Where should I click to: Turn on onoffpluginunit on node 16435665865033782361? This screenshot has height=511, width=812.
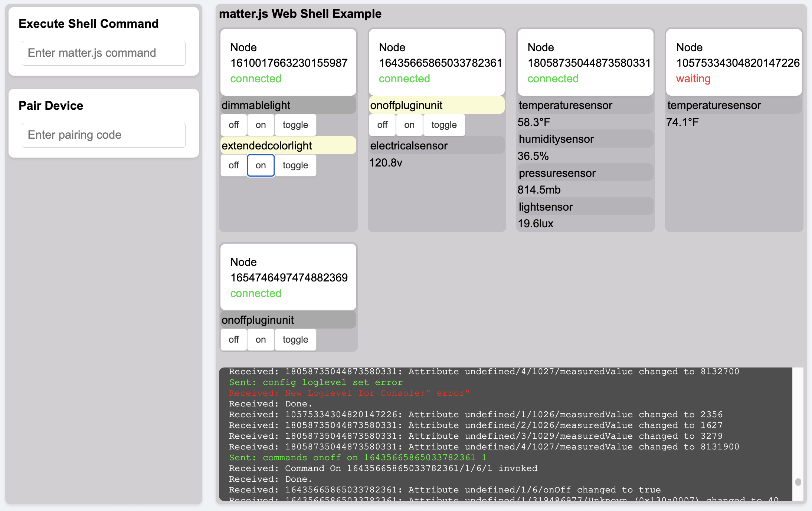[x=409, y=125]
